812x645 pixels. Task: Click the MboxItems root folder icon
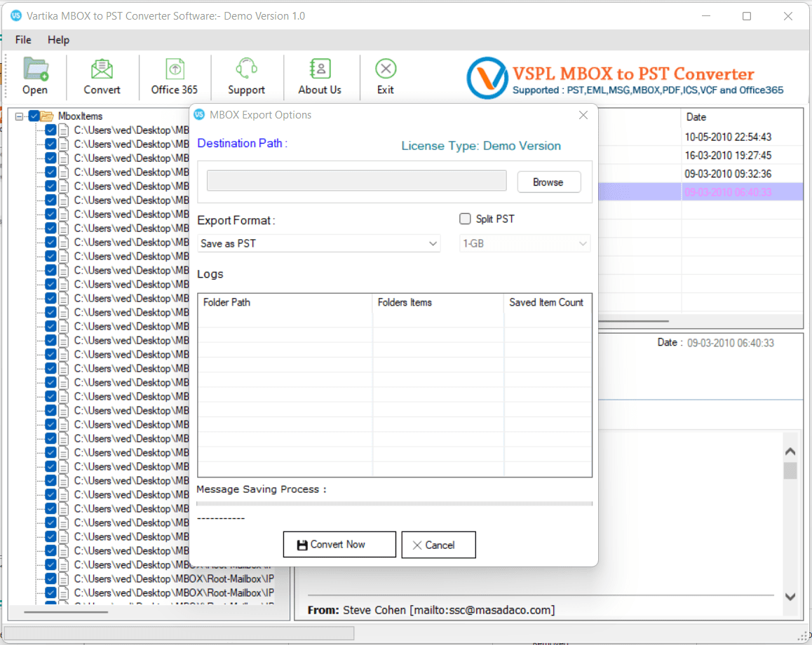pos(47,116)
